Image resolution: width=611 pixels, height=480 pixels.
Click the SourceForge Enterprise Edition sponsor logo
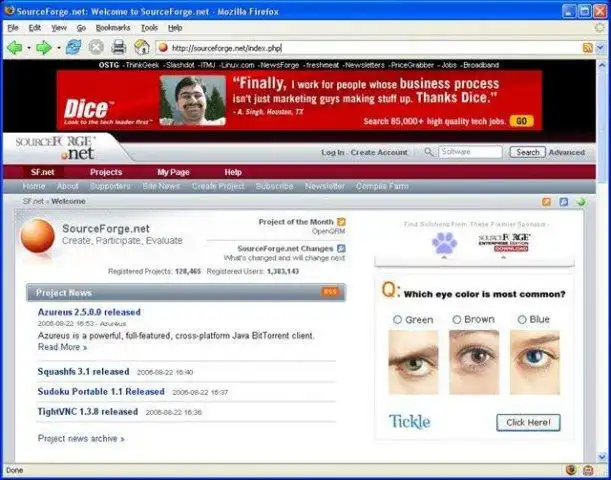coord(504,243)
